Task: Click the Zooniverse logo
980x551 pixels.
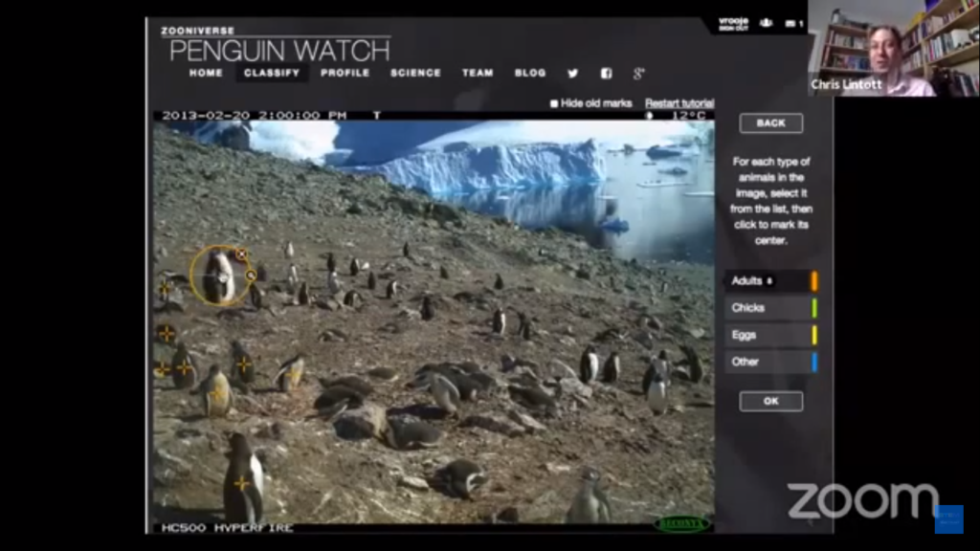Action: point(197,31)
